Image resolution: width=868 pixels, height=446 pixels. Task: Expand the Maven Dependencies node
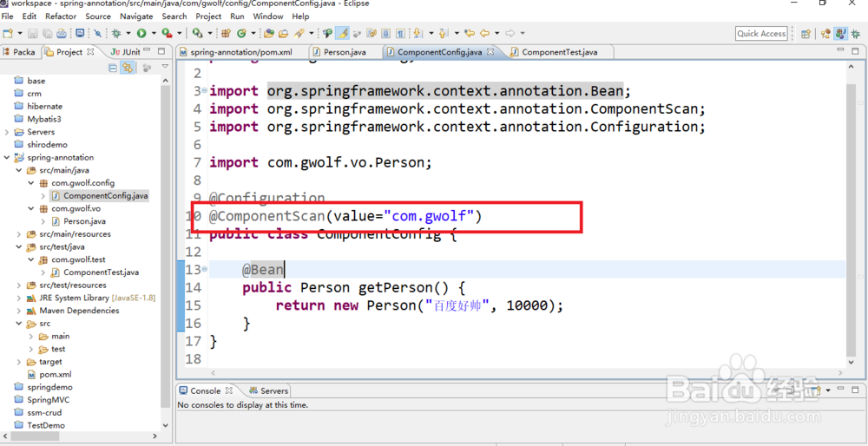[19, 311]
